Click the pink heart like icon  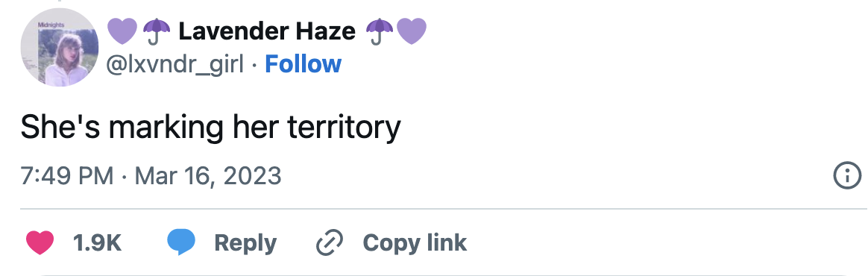click(40, 242)
